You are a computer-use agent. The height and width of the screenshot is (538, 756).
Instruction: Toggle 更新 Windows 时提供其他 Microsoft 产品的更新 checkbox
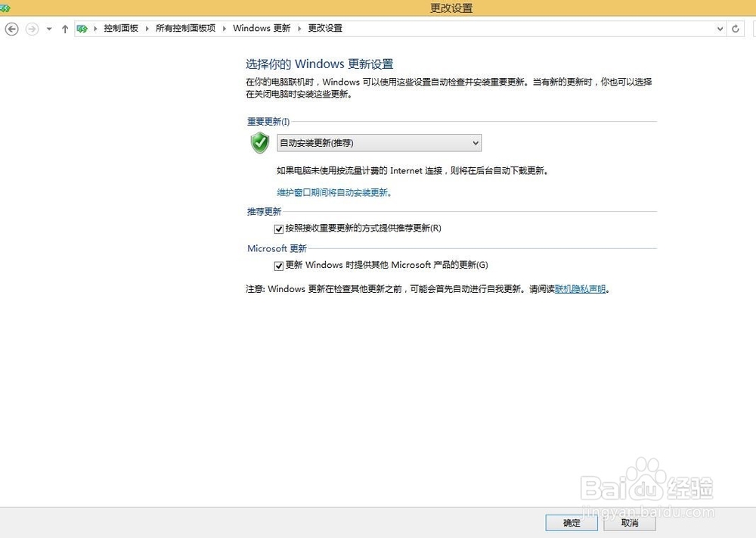coord(279,266)
